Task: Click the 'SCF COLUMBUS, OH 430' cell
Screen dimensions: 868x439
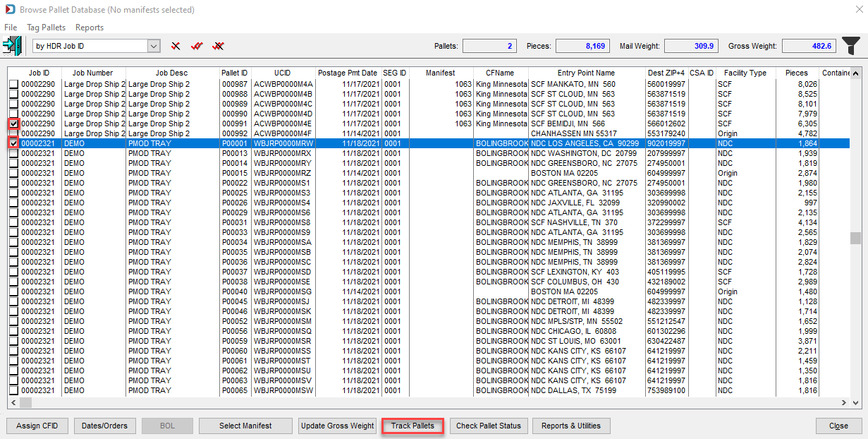Action: [587, 282]
